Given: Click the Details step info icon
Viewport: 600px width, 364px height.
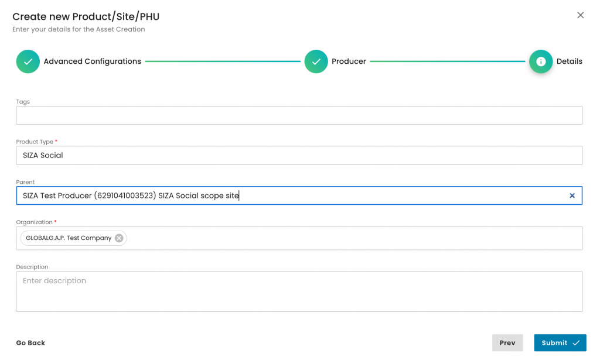Looking at the screenshot, I should pos(540,61).
